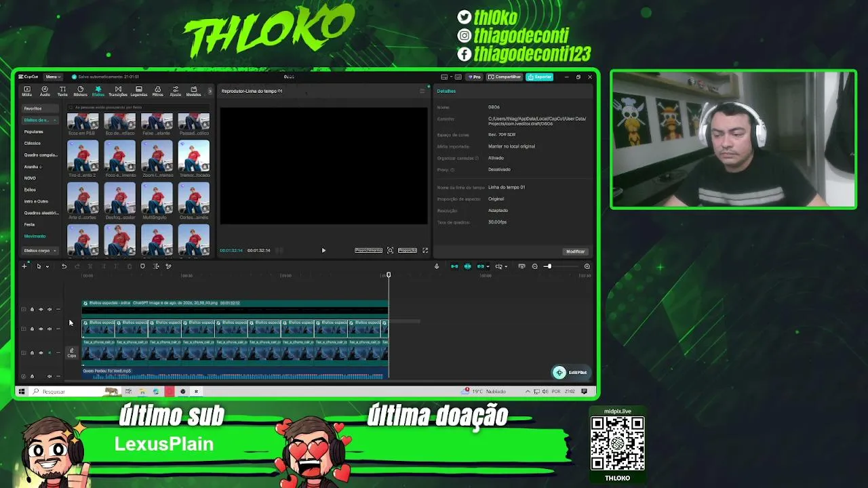
Task: Hide the second track with eye icon
Action: (41, 329)
